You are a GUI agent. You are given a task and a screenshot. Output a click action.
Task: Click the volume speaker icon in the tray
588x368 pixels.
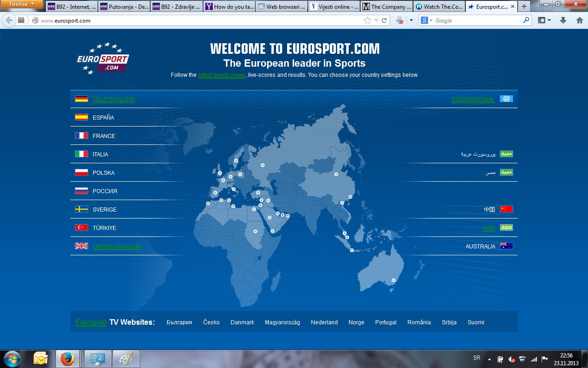coord(512,359)
